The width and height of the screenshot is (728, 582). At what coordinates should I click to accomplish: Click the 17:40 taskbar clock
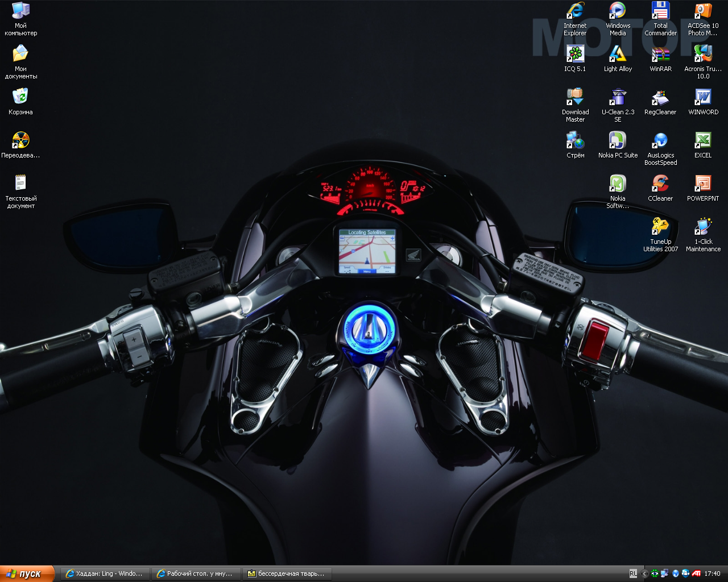click(713, 574)
